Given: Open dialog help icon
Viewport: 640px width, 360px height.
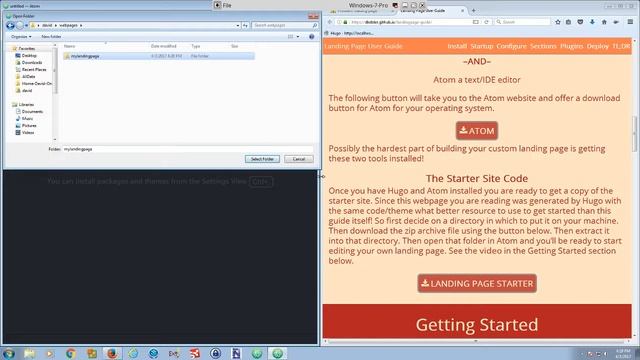Looking at the screenshot, I should click(311, 37).
